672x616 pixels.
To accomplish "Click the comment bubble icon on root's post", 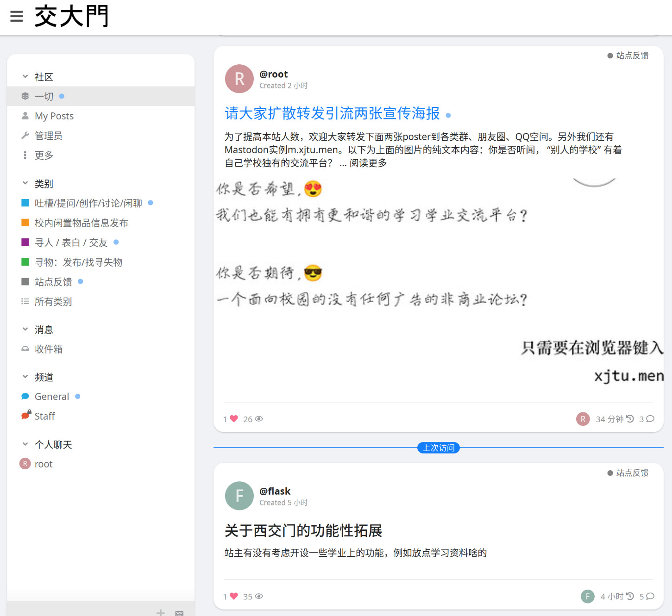I will click(x=650, y=419).
